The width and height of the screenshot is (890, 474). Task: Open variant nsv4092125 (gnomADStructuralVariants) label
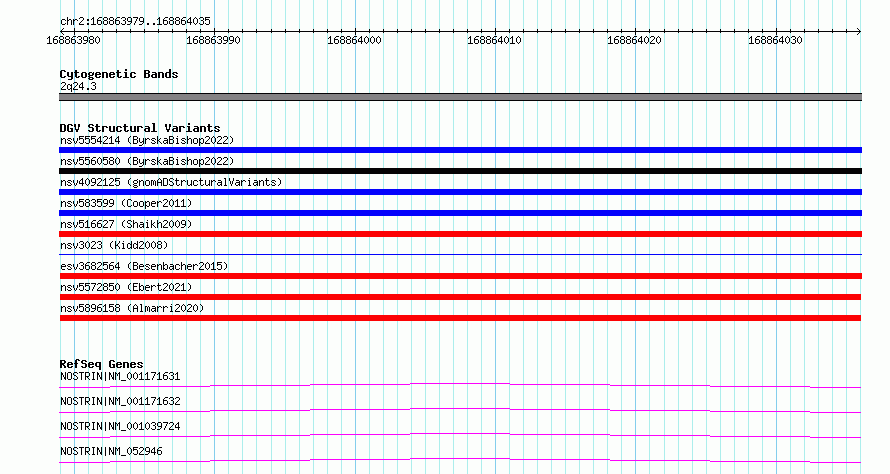click(171, 182)
